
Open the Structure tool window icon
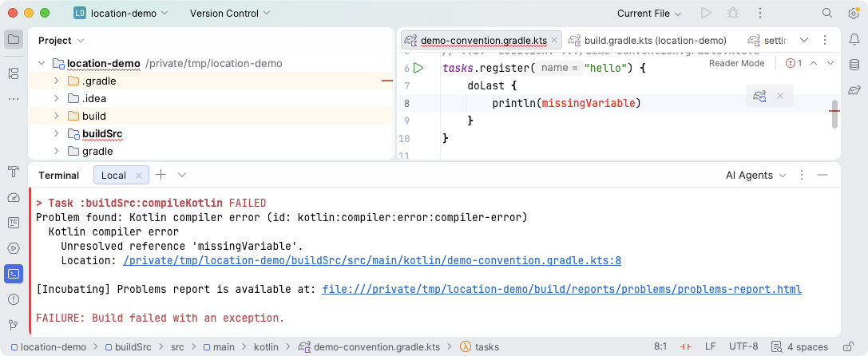click(x=14, y=73)
